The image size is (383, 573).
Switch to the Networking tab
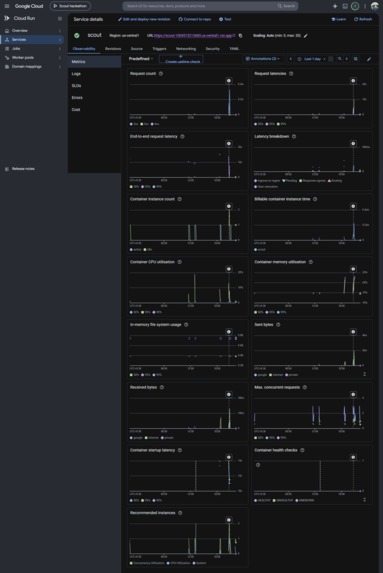(186, 49)
